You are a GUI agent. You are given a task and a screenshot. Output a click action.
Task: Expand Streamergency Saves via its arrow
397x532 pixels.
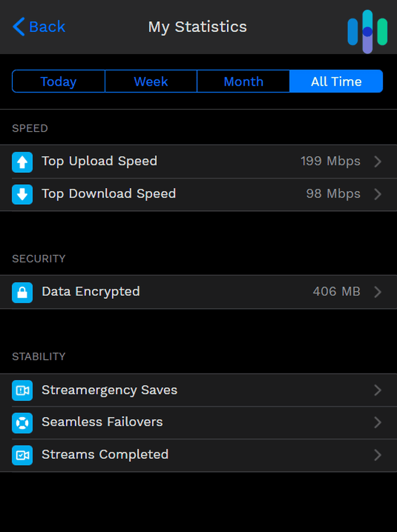(377, 390)
